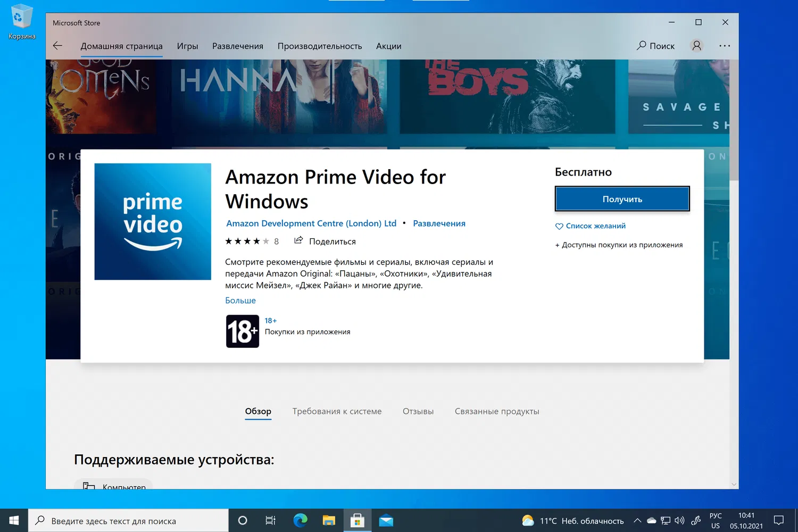798x532 pixels.
Task: Select the Обзор section tab
Action: click(x=258, y=411)
